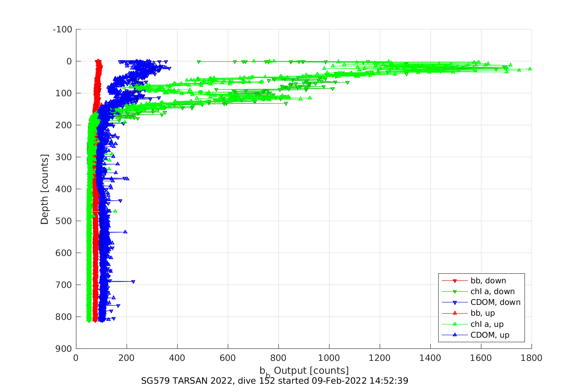Screen dimensions: 588x392
Task: Click the 'Depth [counts]' y-axis label
Action: 44,189
